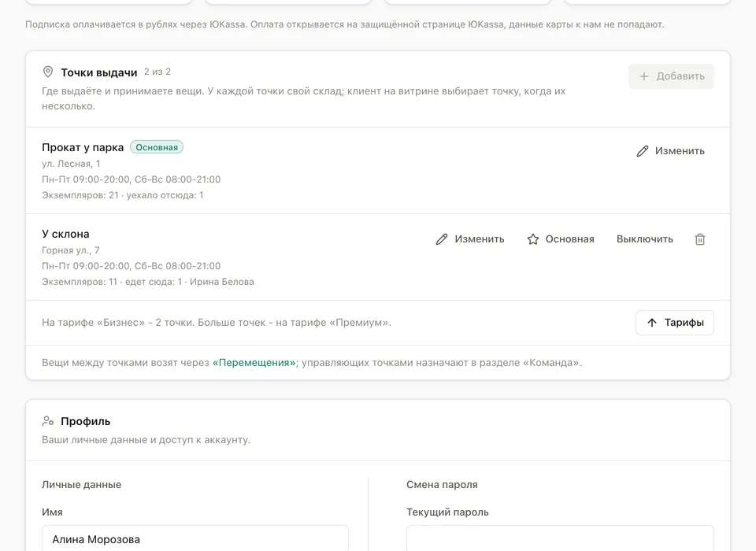756x551 pixels.
Task: Click the trash icon for У склона
Action: pyautogui.click(x=700, y=239)
